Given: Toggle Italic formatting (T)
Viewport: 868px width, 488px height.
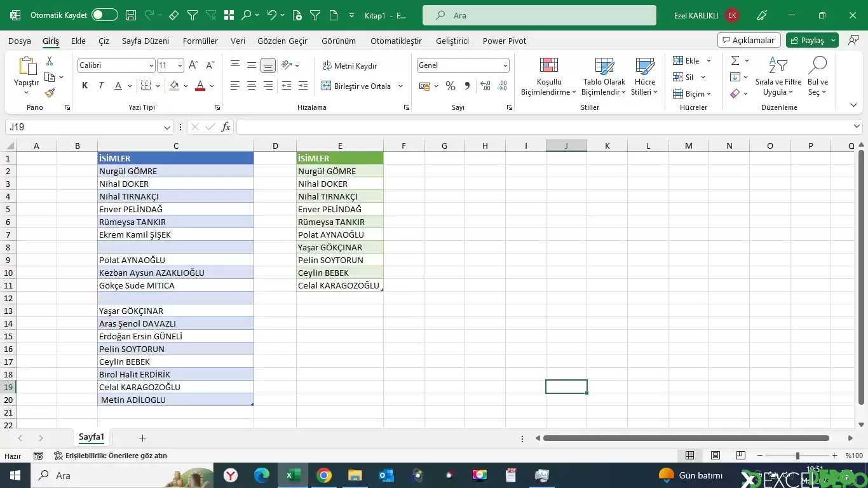Looking at the screenshot, I should 101,86.
